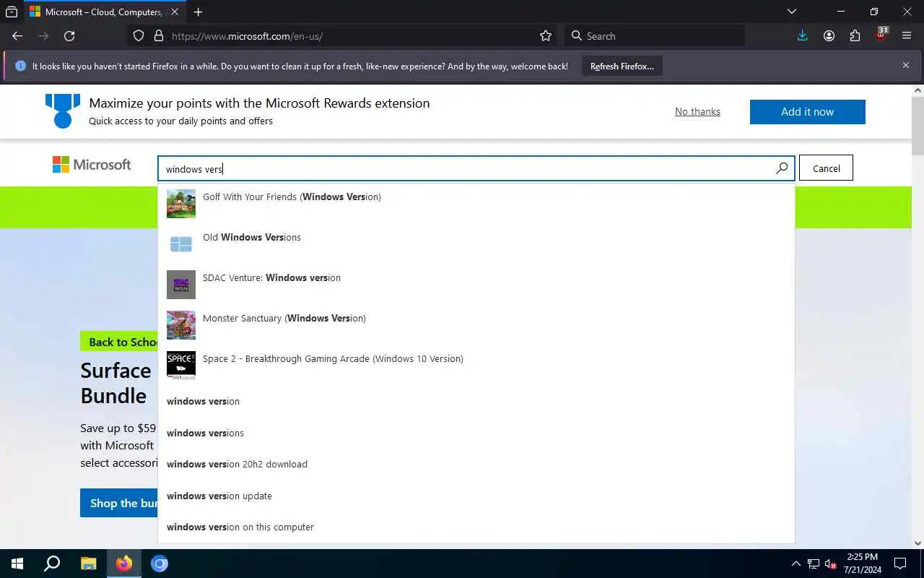Screen dimensions: 924x578
Task: Click the Refresh Firefox... button
Action: click(x=622, y=66)
